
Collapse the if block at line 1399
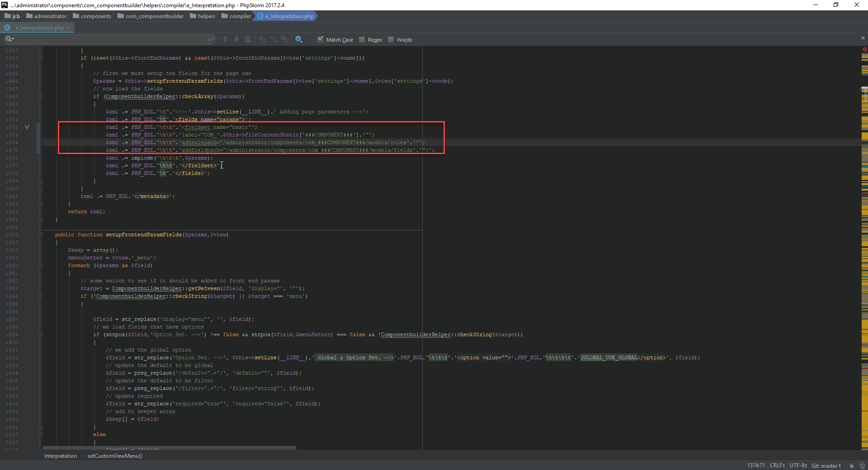tap(40, 334)
